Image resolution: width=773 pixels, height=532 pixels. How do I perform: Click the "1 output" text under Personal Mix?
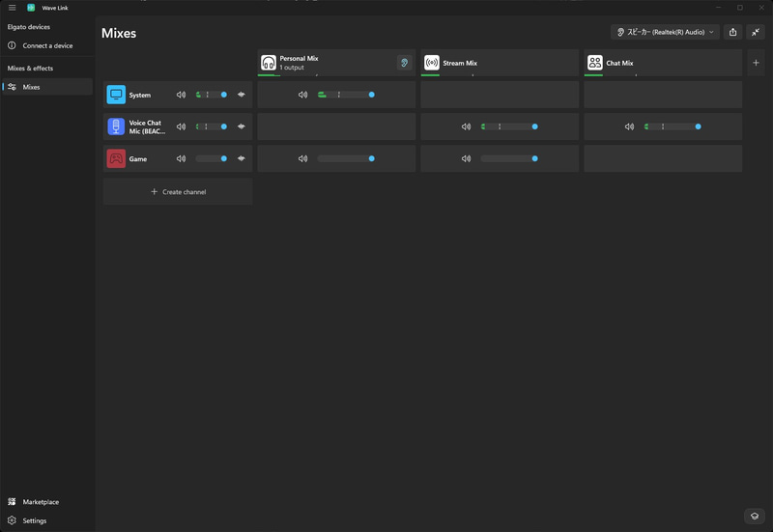click(292, 68)
